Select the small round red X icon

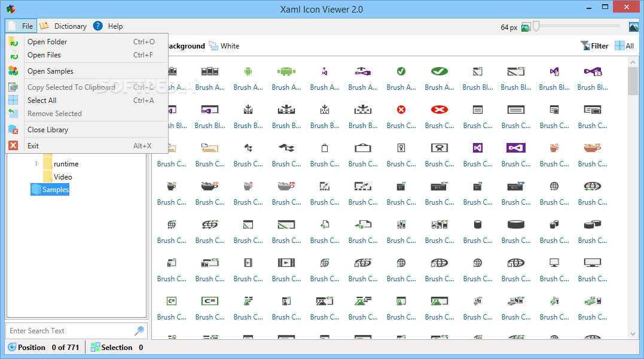click(401, 109)
